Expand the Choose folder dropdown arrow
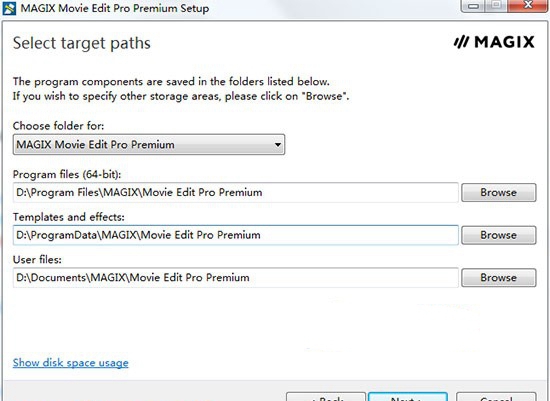Viewport: 550px width, 401px height. (x=277, y=145)
